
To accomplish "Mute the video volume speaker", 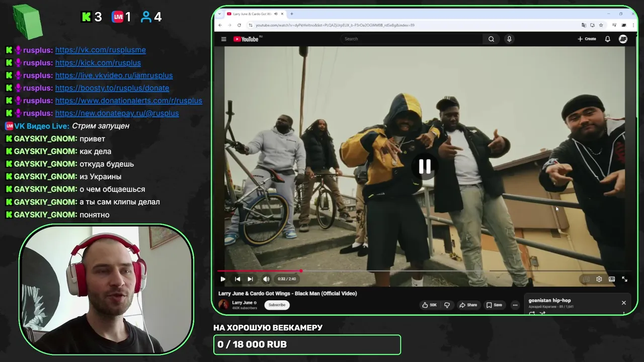I will [x=266, y=279].
